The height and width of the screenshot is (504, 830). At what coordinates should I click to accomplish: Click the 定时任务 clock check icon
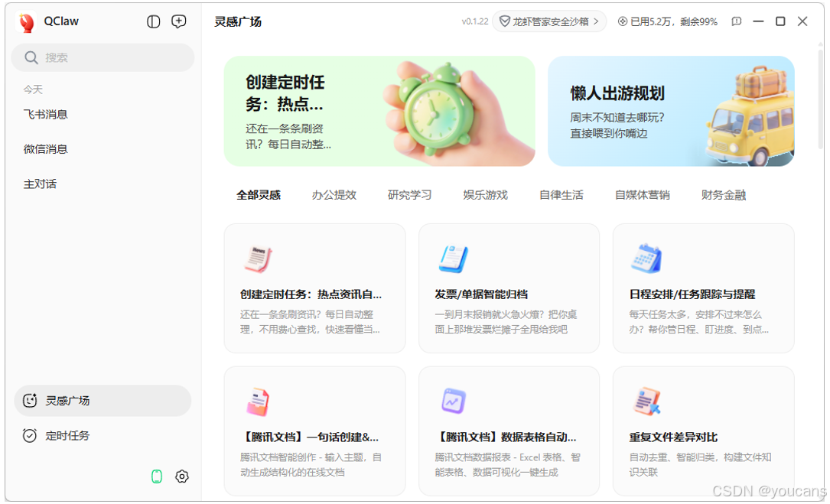pos(30,436)
